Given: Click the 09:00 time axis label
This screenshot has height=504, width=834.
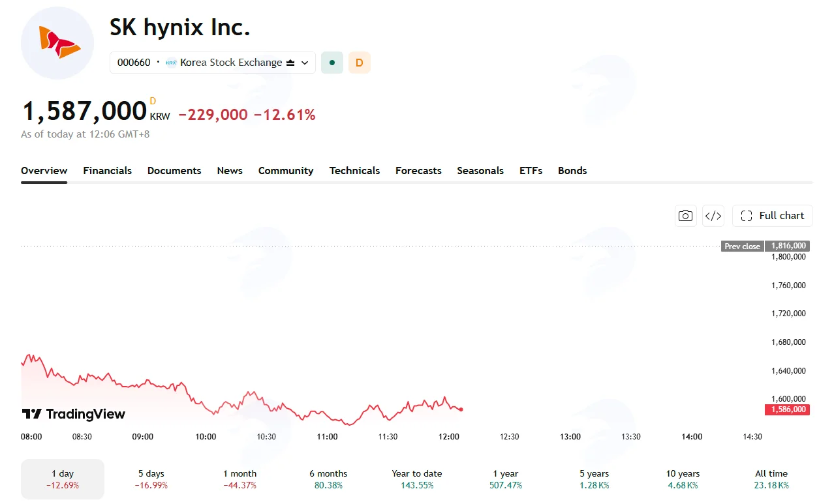Looking at the screenshot, I should (x=143, y=437).
